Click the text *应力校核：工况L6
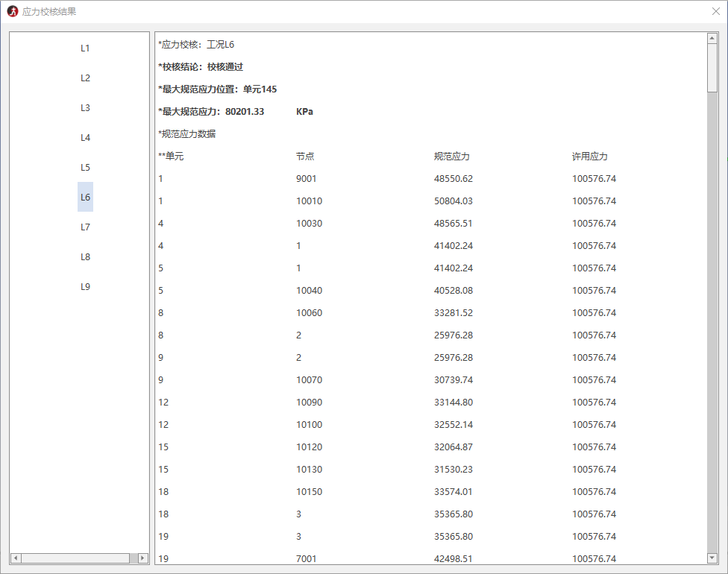 coord(196,45)
